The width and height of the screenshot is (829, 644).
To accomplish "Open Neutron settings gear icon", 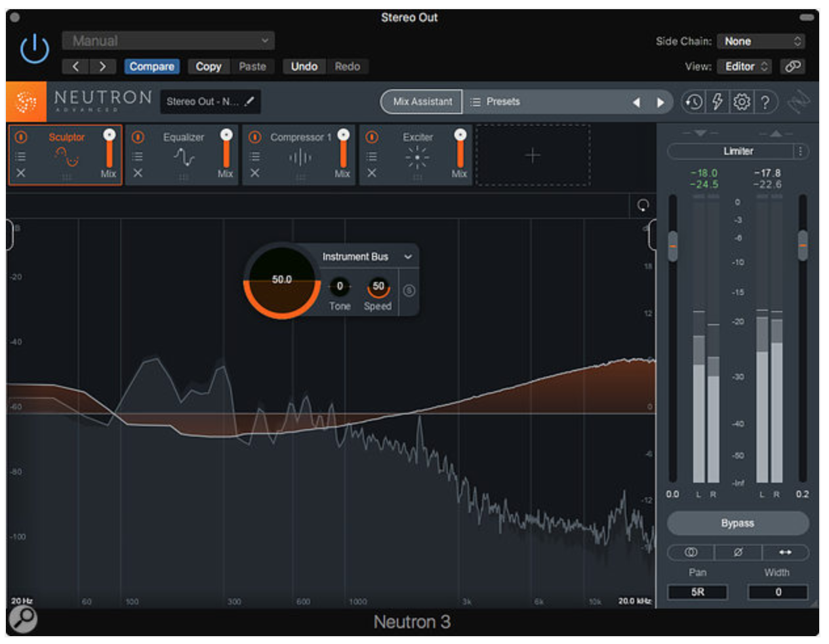I will click(741, 102).
